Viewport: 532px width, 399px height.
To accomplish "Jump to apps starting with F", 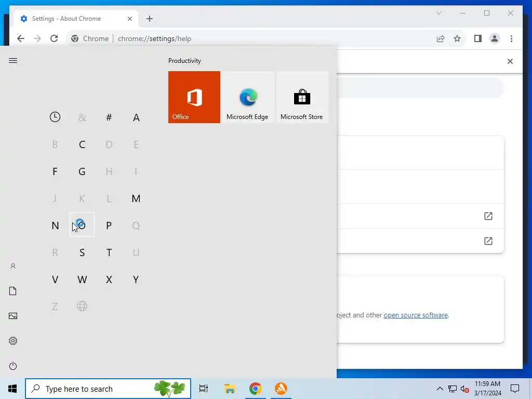I will 55,171.
